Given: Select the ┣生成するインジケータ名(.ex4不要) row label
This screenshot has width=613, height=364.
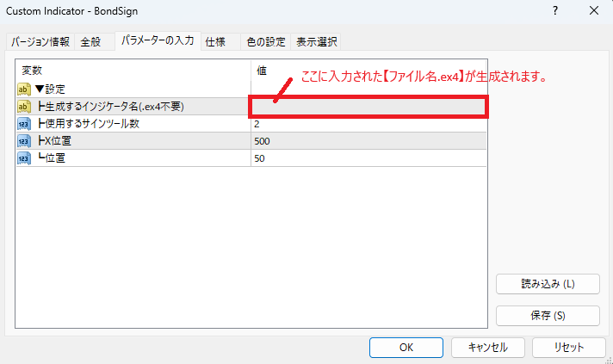Looking at the screenshot, I should point(111,107).
